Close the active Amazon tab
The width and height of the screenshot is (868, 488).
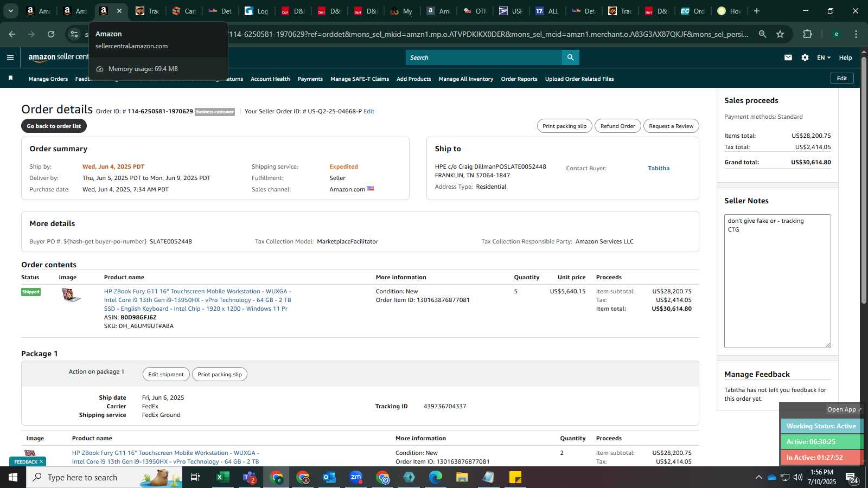119,11
